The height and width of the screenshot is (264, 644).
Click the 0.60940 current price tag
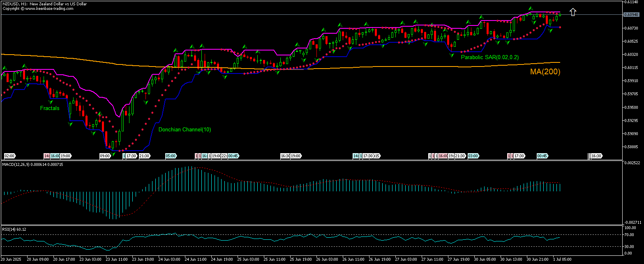tap(631, 14)
